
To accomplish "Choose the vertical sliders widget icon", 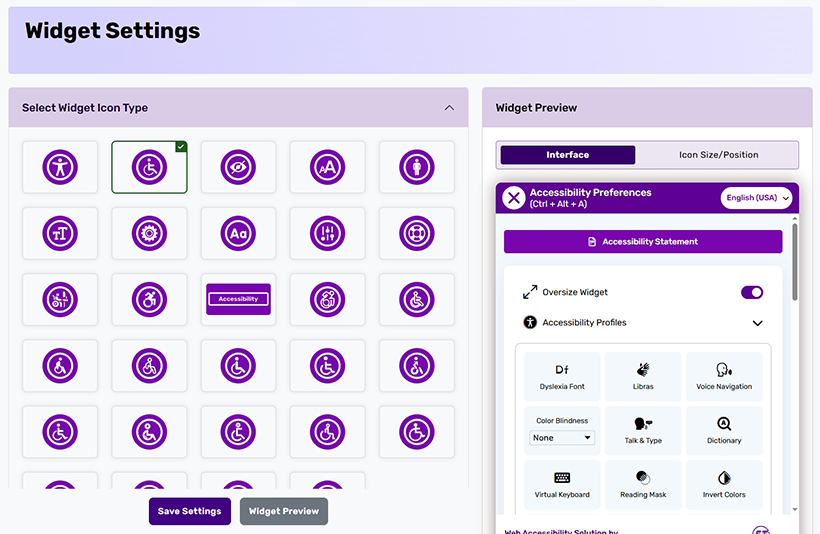I will pos(327,233).
